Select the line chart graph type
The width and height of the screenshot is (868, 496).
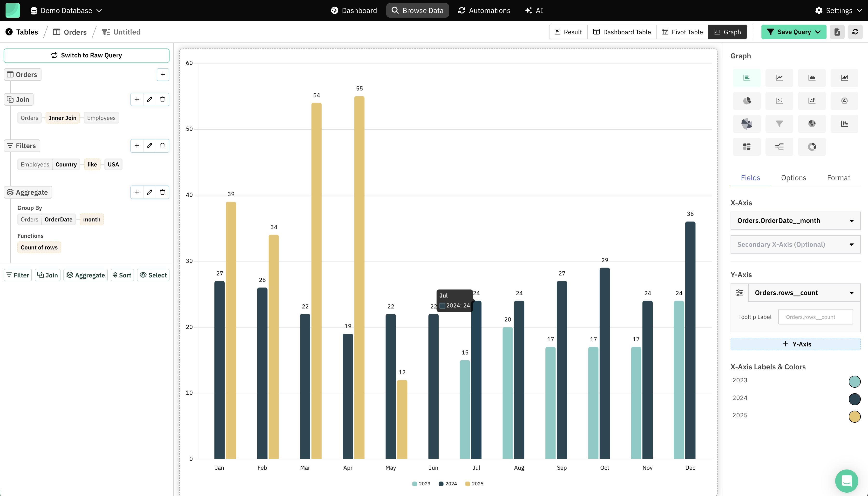pyautogui.click(x=779, y=78)
